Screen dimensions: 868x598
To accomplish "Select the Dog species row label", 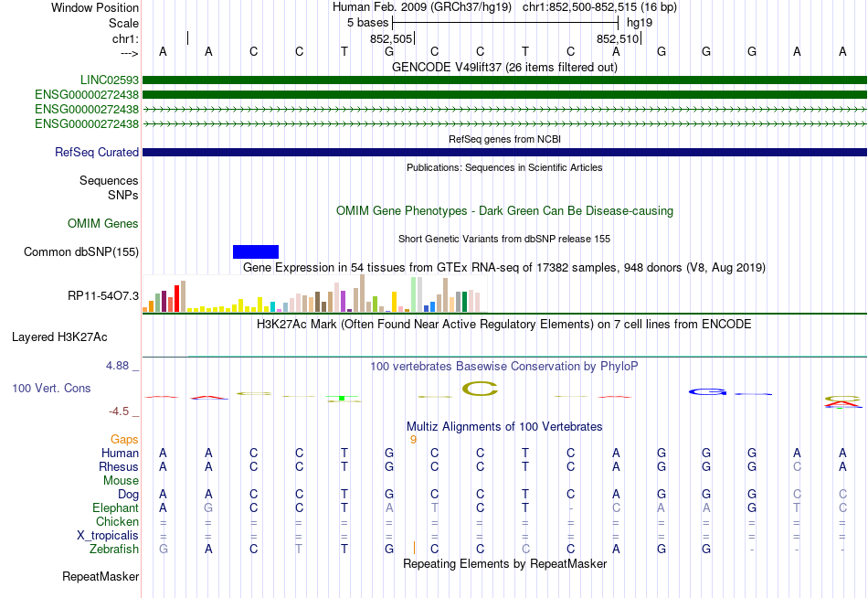I will [x=128, y=495].
